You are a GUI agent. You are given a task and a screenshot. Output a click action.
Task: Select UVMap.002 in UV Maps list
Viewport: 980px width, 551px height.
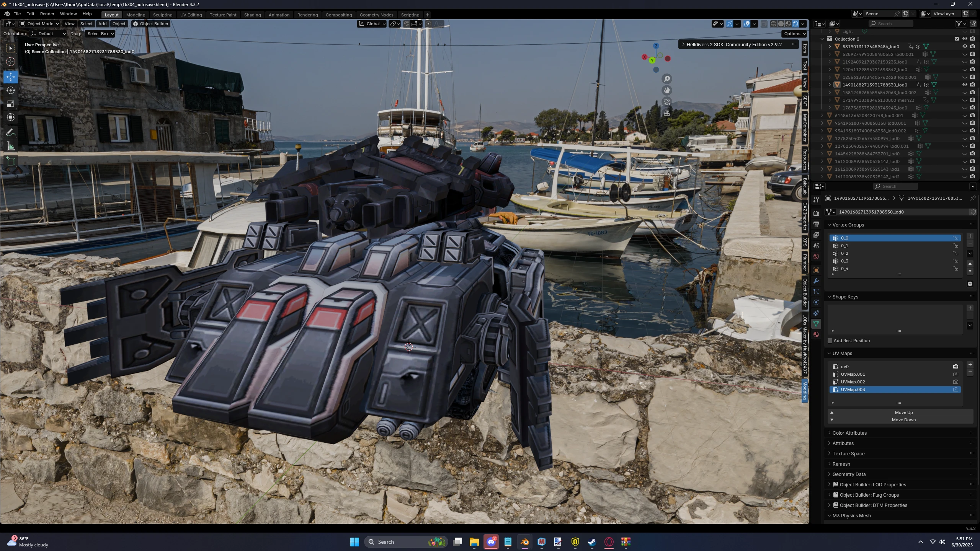click(895, 382)
